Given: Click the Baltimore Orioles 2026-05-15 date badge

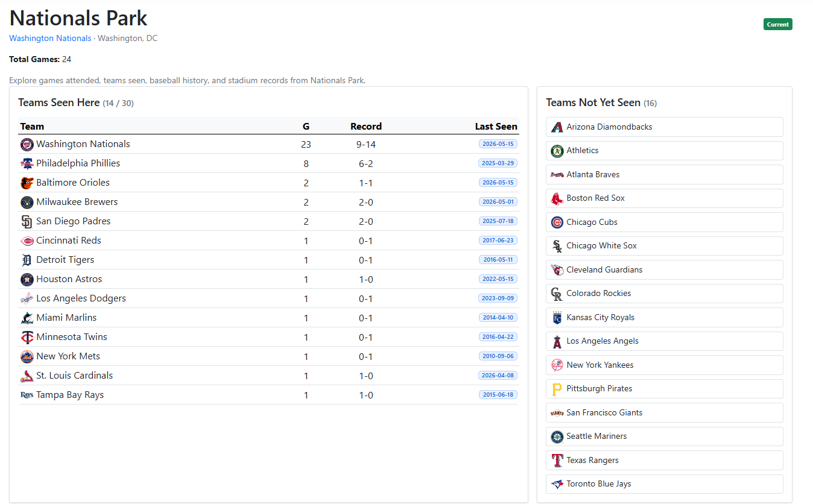Looking at the screenshot, I should [x=498, y=183].
